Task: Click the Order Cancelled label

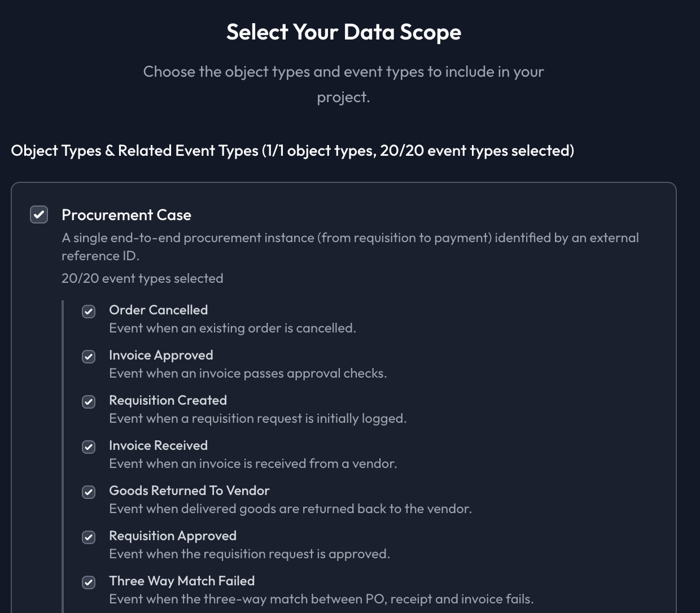Action: coord(158,310)
